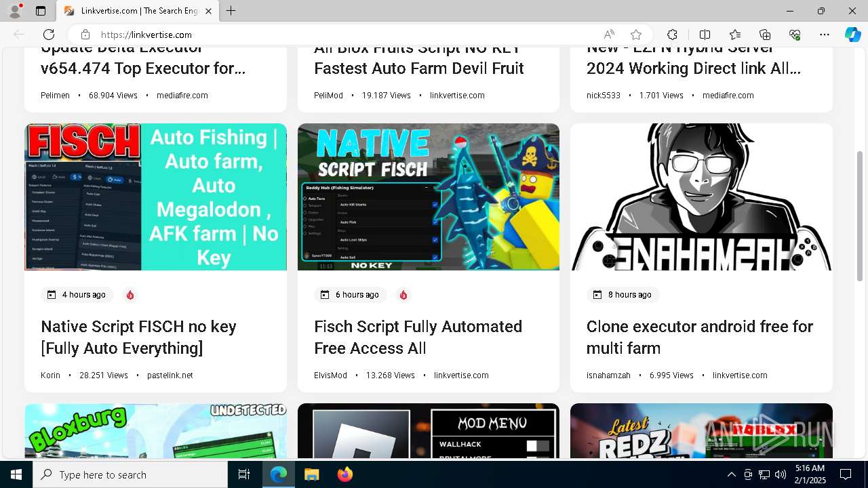
Task: Launch the Copilot sidebar
Action: coord(852,35)
